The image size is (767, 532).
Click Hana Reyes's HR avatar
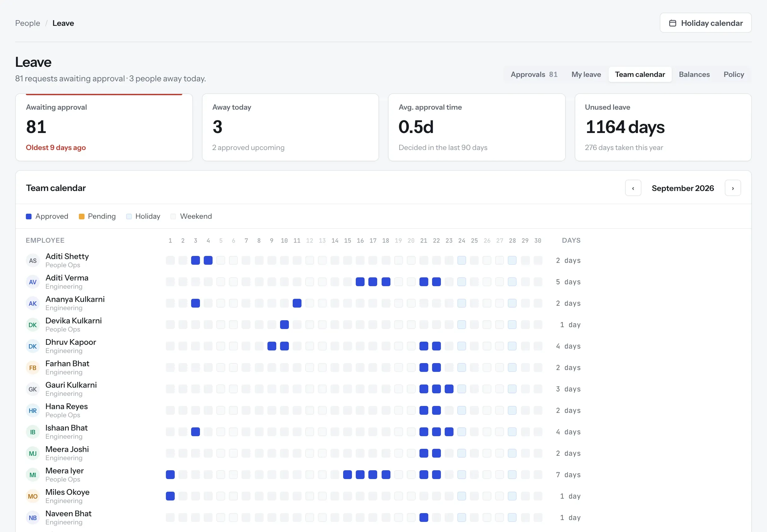(x=33, y=411)
